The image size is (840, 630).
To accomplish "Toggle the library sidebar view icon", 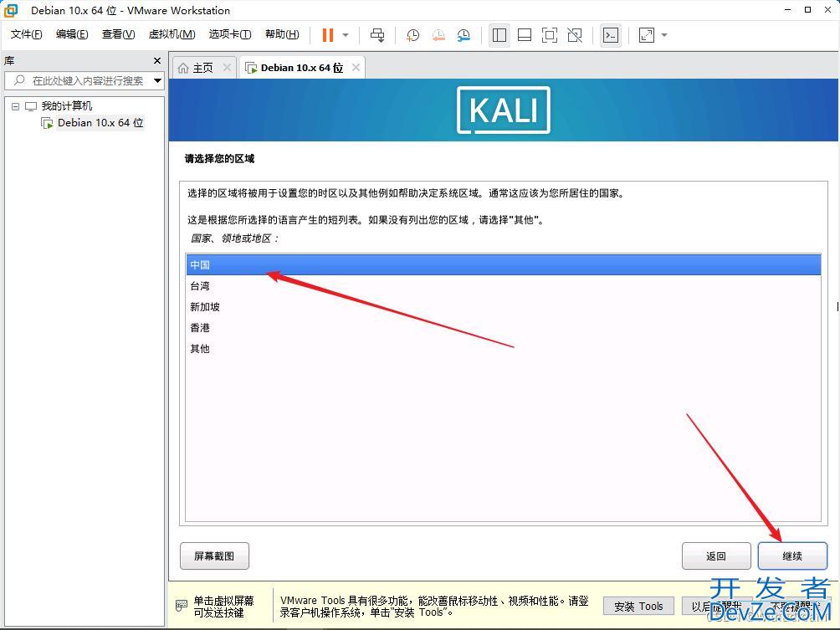I will (x=499, y=35).
